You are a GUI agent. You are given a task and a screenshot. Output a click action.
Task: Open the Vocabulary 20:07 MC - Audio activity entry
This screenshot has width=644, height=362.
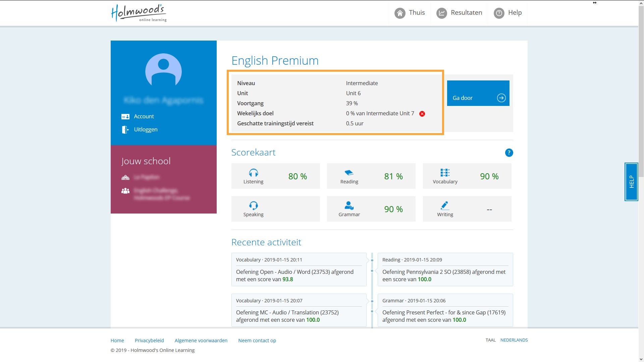(x=299, y=310)
